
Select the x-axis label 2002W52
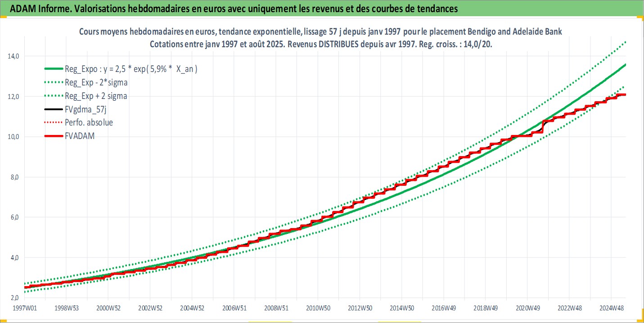150,308
